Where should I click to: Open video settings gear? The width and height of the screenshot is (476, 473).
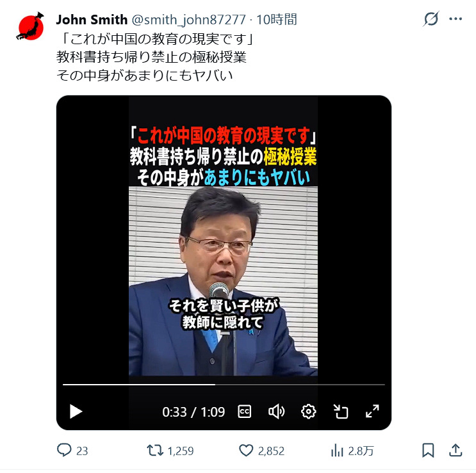[308, 412]
